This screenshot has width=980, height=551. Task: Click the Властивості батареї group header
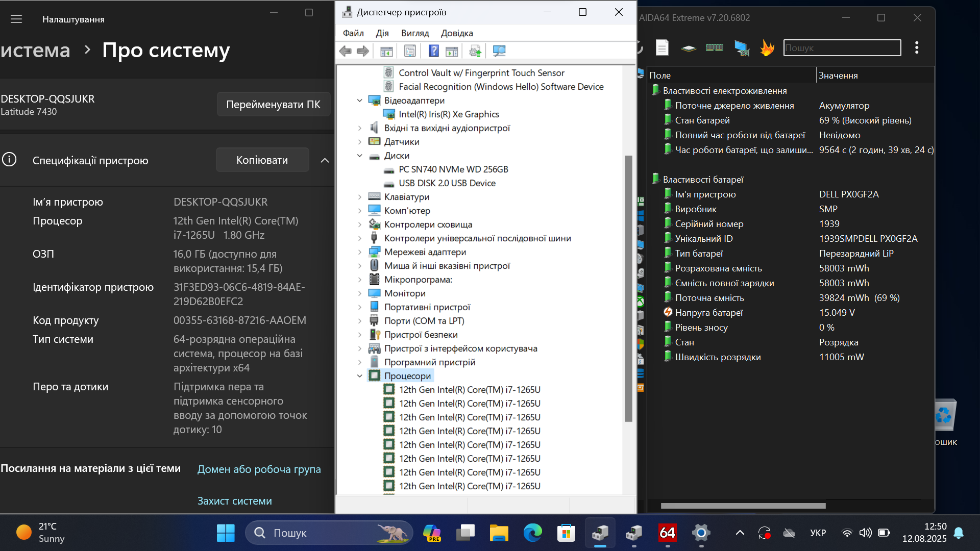[x=703, y=180]
